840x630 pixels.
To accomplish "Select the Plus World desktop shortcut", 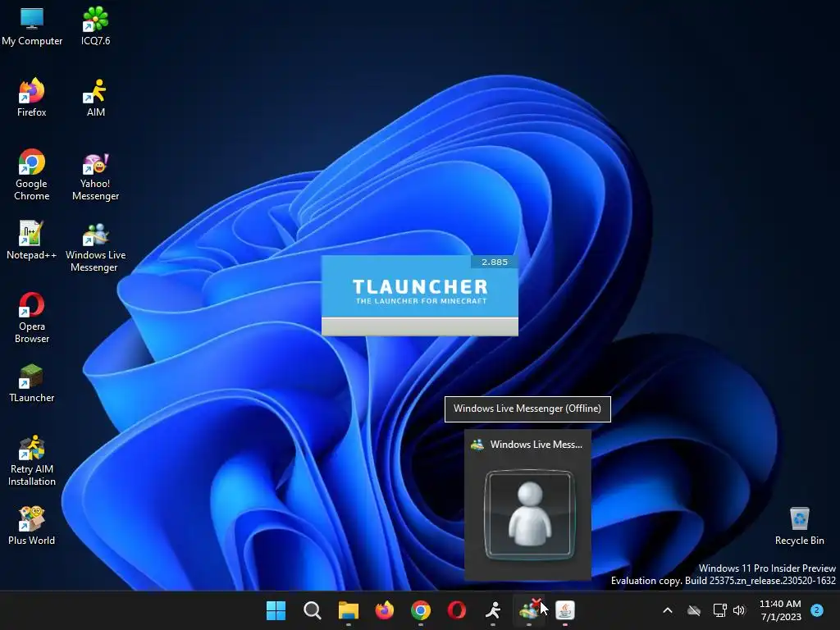I will tap(32, 526).
